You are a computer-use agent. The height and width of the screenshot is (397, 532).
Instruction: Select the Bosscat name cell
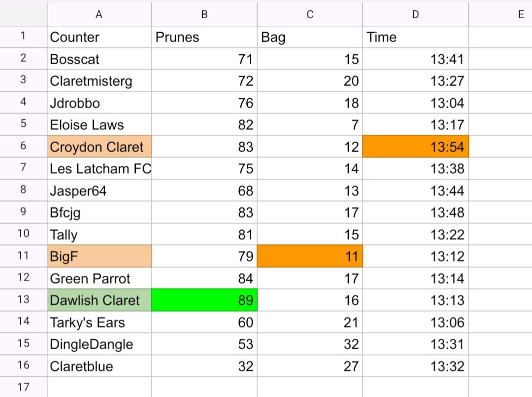point(100,60)
